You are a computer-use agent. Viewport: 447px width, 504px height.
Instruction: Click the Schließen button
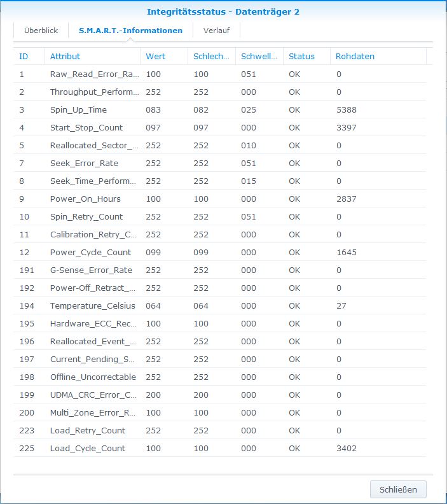coord(398,489)
